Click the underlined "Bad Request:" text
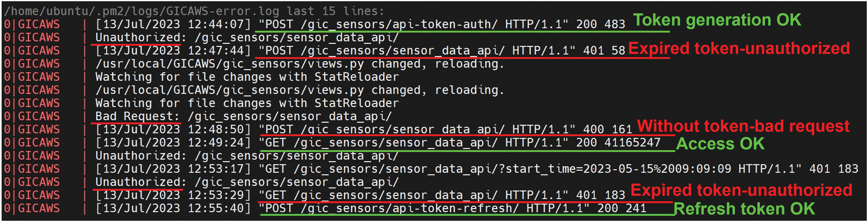Screen dimensions: 868x222 (137, 116)
